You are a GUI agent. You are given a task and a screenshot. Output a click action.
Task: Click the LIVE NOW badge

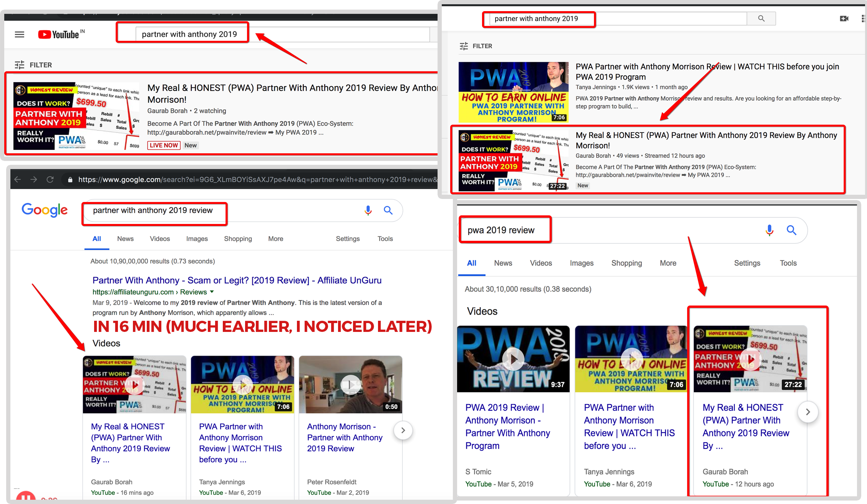coord(164,145)
